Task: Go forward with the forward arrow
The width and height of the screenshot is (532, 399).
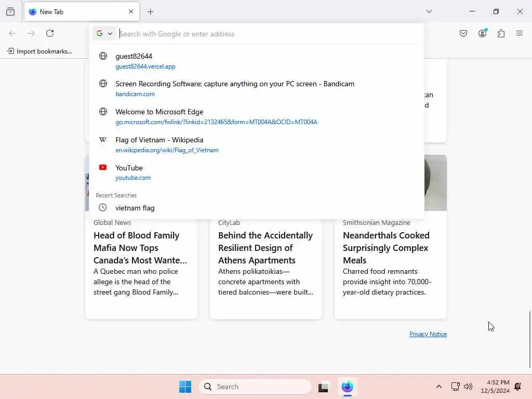Action: [x=31, y=33]
